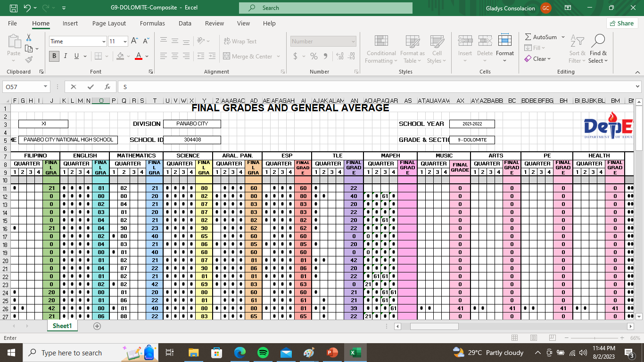Toggle Bold formatting
Image resolution: width=644 pixels, height=362 pixels.
click(x=54, y=56)
